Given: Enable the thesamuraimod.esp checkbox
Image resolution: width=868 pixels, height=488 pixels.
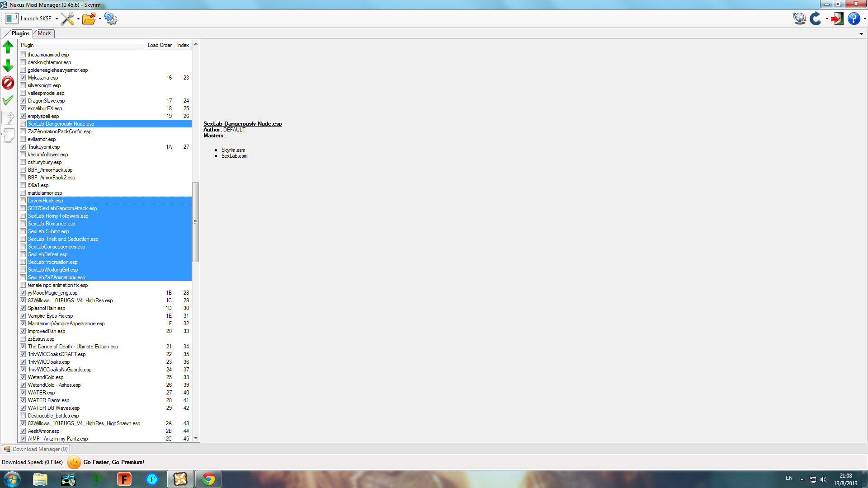Looking at the screenshot, I should coord(23,55).
